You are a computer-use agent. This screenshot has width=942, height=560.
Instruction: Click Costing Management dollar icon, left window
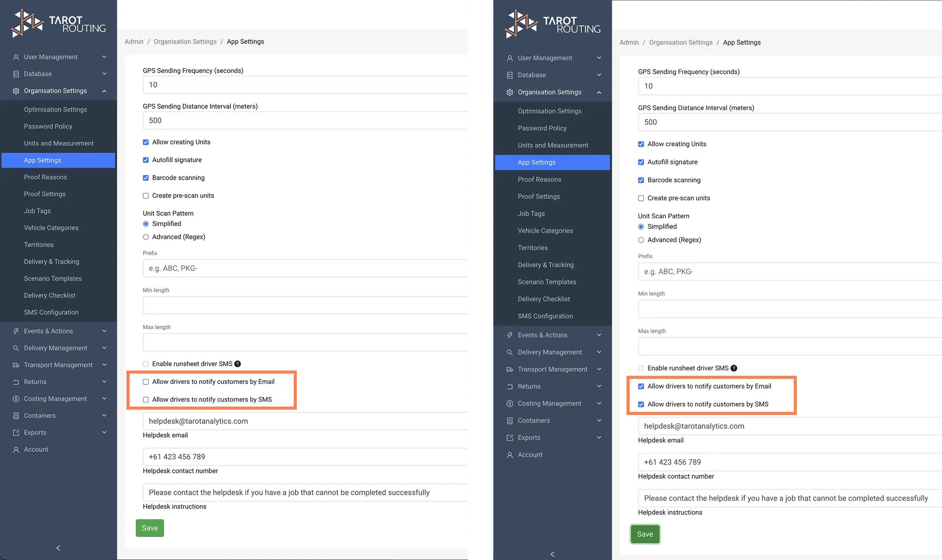16,399
